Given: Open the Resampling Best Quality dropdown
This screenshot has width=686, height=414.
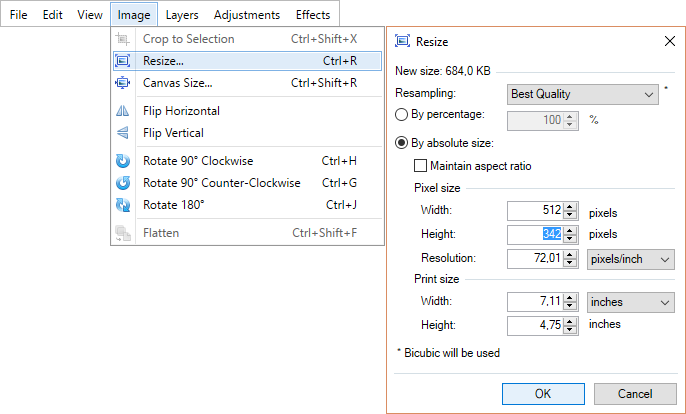Looking at the screenshot, I should tap(582, 95).
